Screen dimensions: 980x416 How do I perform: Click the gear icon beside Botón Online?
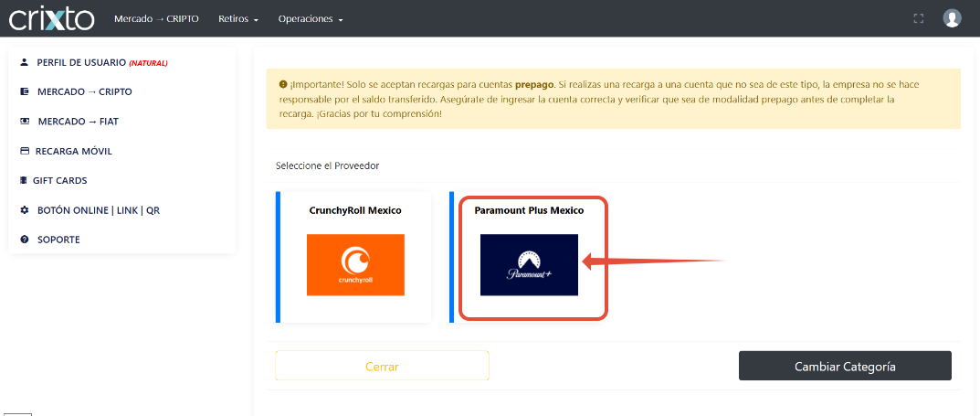pyautogui.click(x=25, y=210)
